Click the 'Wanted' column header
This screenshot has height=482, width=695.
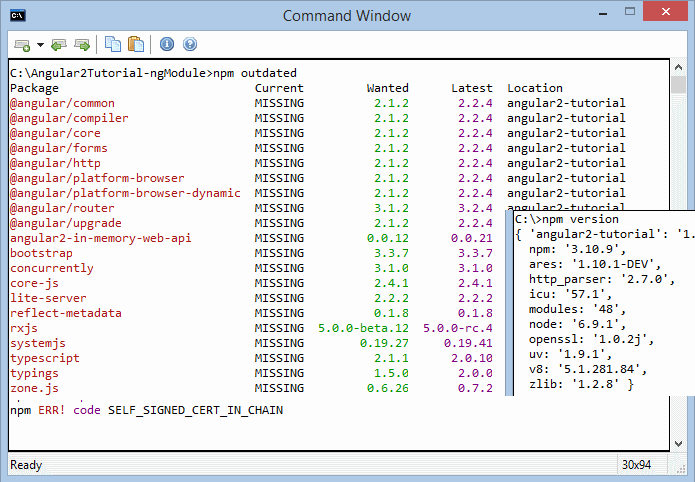coord(387,88)
